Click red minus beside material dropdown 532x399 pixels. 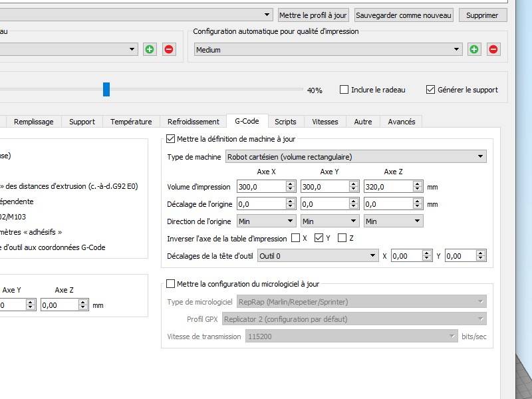point(169,49)
